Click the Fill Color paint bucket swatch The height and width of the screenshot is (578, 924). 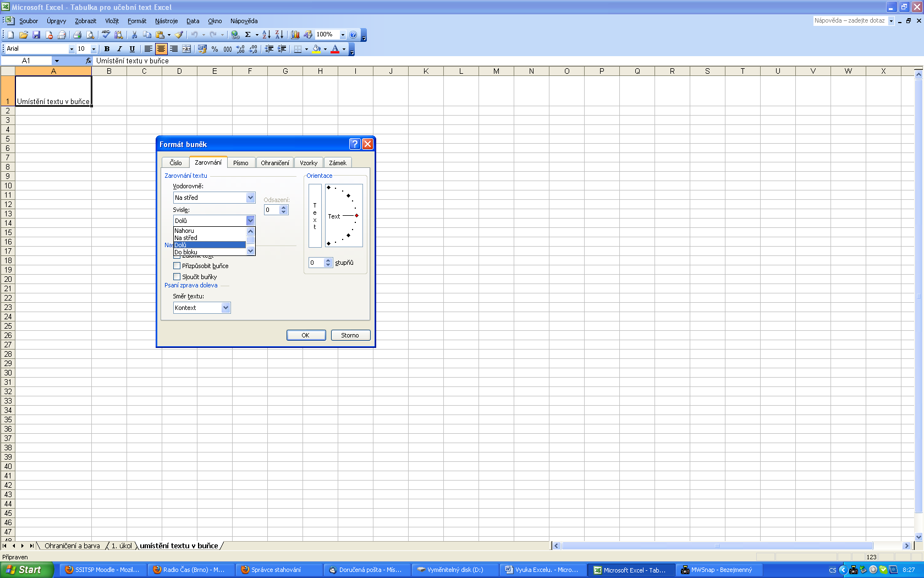(316, 49)
